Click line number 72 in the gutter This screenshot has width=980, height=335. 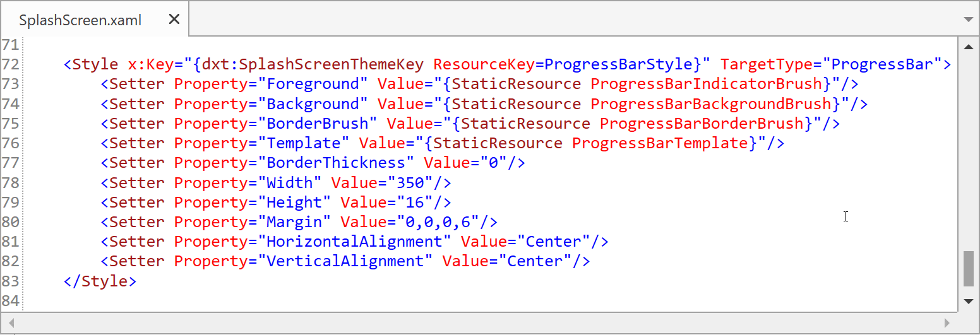[x=11, y=64]
